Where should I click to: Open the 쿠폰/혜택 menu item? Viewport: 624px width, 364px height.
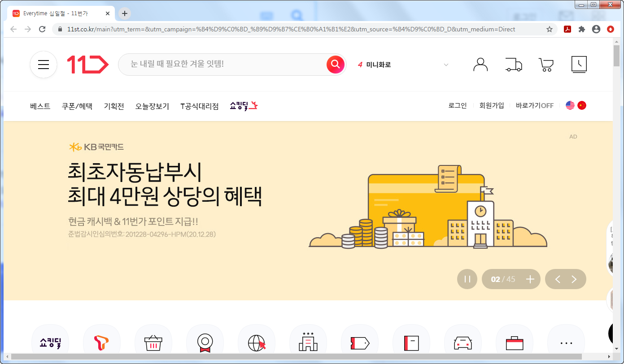pyautogui.click(x=77, y=106)
